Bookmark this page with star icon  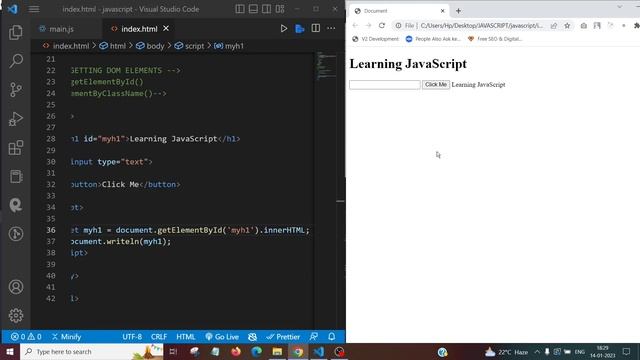click(567, 26)
